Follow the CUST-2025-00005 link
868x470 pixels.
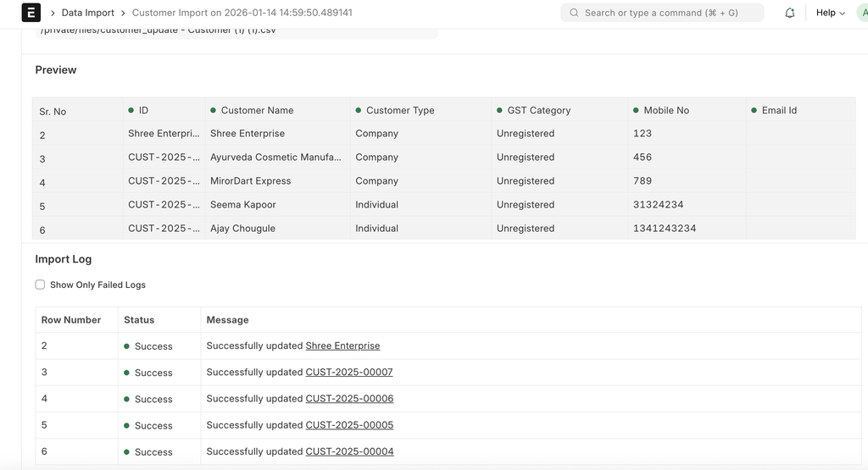pos(349,425)
